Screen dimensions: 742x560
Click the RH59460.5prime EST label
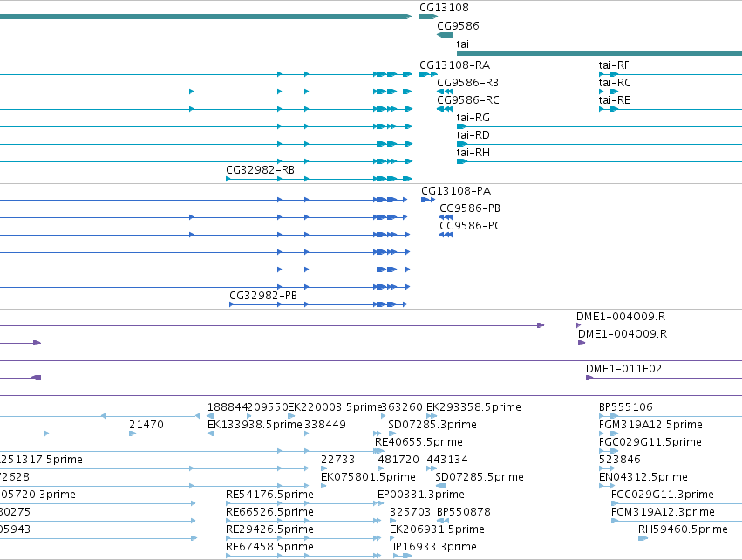(683, 529)
